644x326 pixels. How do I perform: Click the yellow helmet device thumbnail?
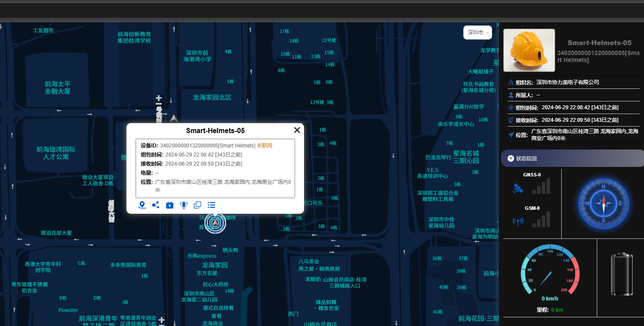click(x=529, y=50)
